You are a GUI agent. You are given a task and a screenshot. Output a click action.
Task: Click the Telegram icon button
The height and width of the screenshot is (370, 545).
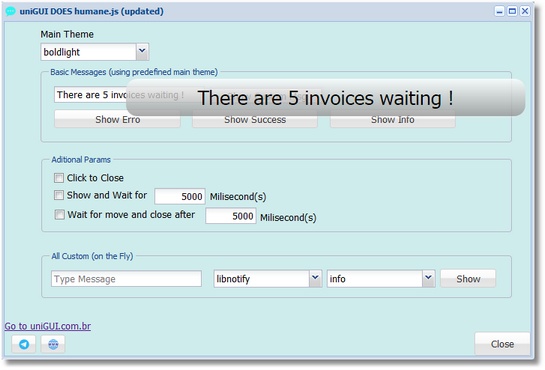(24, 344)
